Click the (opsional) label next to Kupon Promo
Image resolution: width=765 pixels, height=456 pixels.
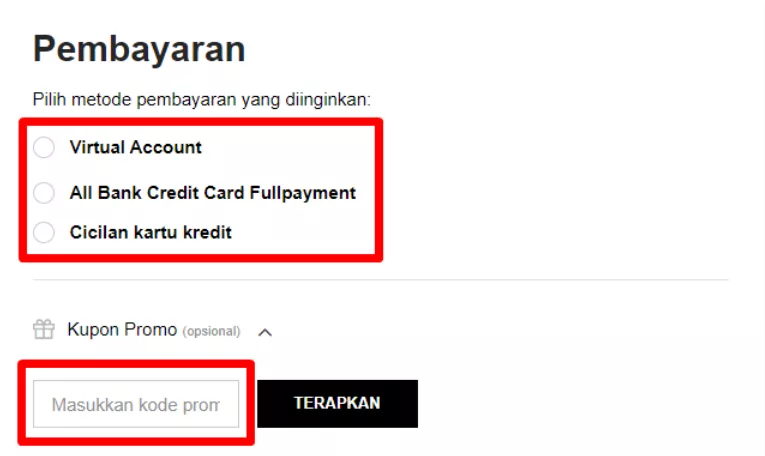click(211, 332)
